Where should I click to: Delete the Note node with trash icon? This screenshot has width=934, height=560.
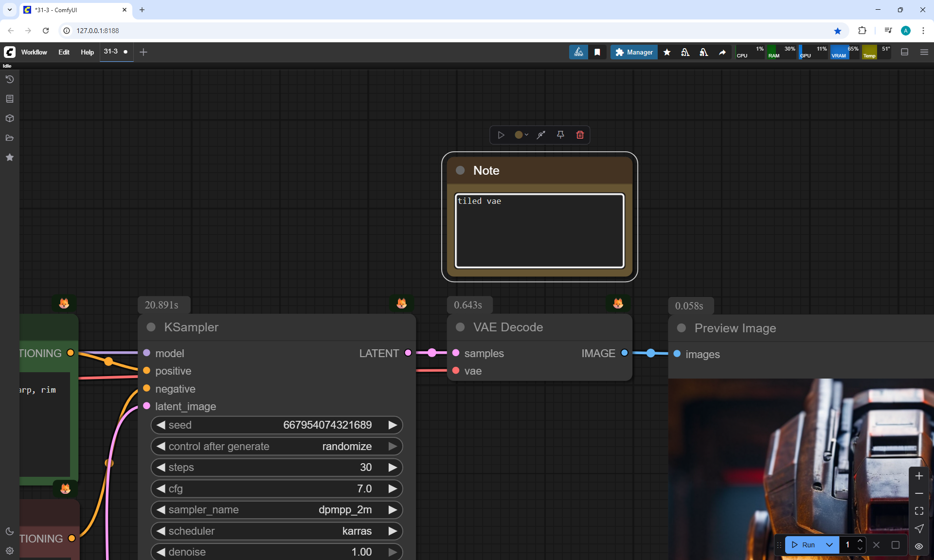pyautogui.click(x=580, y=135)
